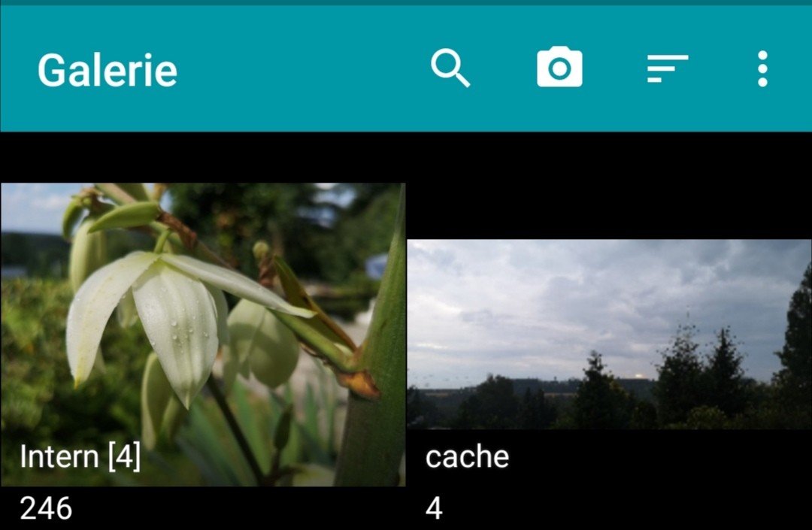Viewport: 812px width, 530px height.
Task: Launch the camera from the toolbar
Action: coord(559,68)
